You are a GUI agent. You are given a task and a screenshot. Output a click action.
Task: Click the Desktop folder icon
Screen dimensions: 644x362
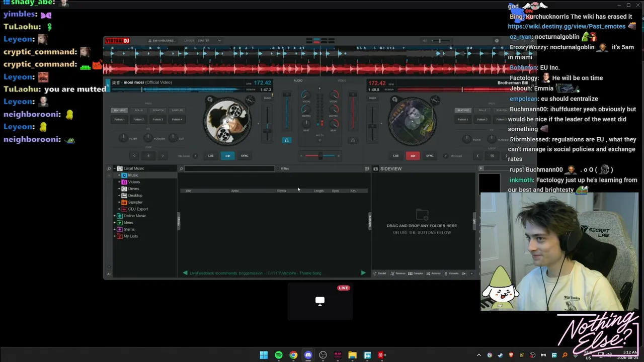coord(124,196)
